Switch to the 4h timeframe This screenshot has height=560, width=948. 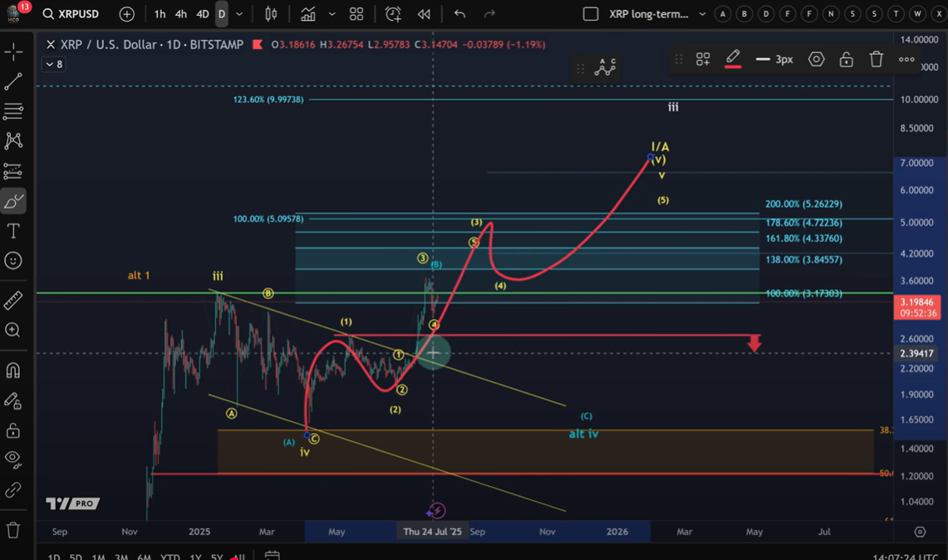click(181, 14)
